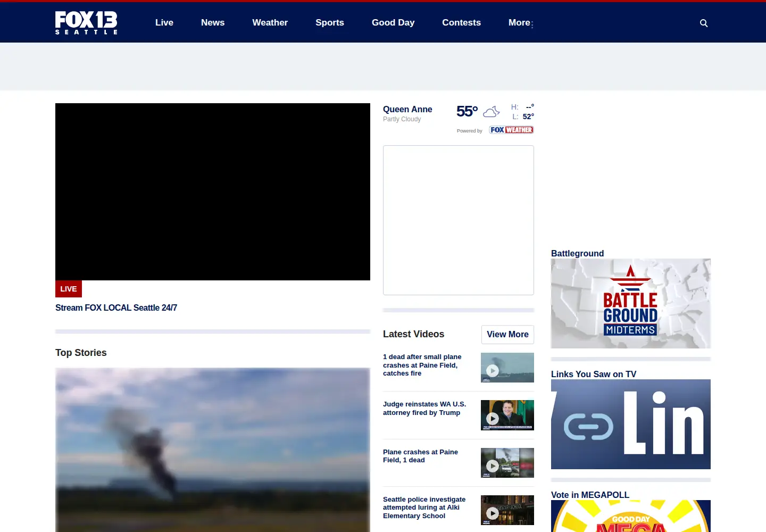
Task: Click the View More videos button
Action: click(507, 335)
